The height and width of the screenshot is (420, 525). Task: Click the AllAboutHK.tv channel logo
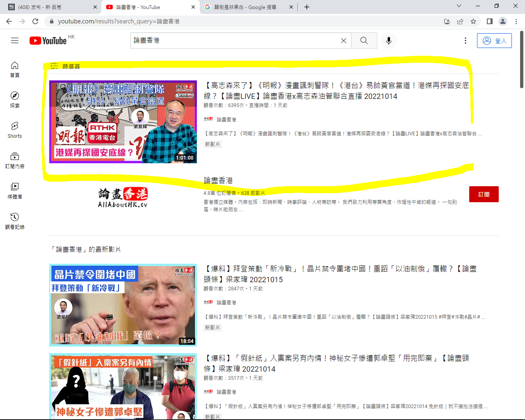click(x=123, y=197)
